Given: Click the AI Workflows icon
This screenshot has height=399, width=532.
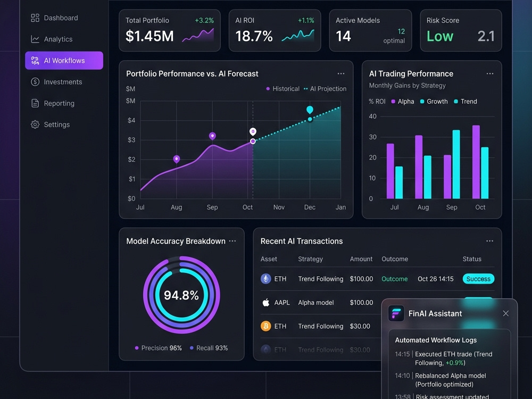Looking at the screenshot, I should point(35,61).
